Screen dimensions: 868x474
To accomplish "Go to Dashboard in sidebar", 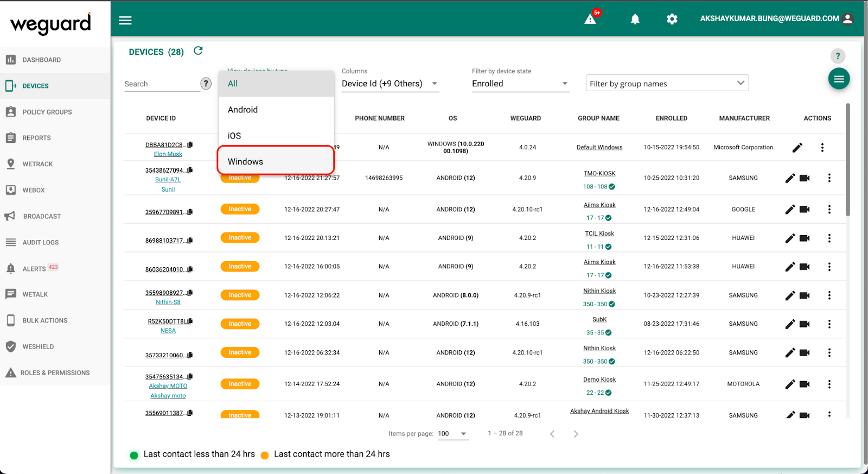I will coord(55,60).
